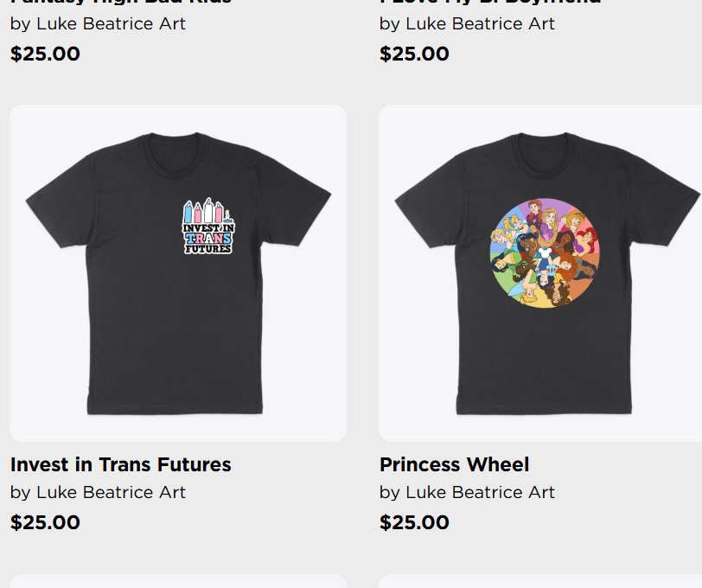This screenshot has width=702, height=588.
Task: Click the partially visible bottom-left product card
Action: click(x=177, y=582)
